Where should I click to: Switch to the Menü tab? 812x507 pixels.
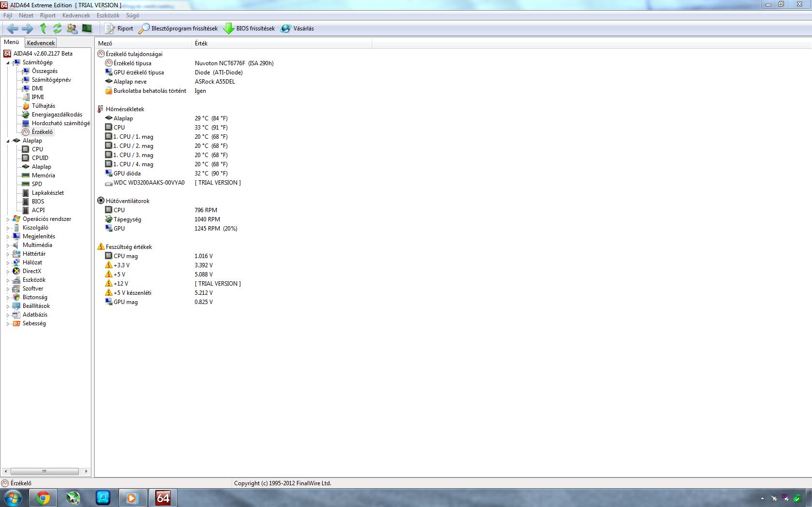pos(12,42)
